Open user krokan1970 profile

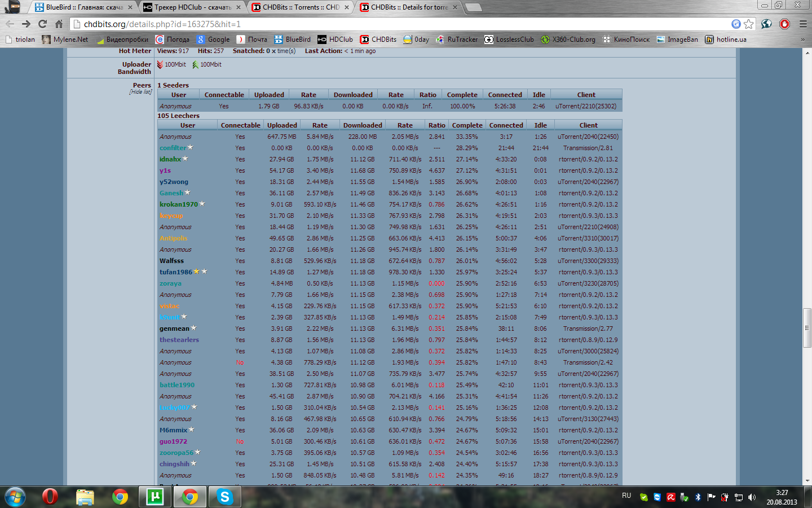pyautogui.click(x=179, y=204)
